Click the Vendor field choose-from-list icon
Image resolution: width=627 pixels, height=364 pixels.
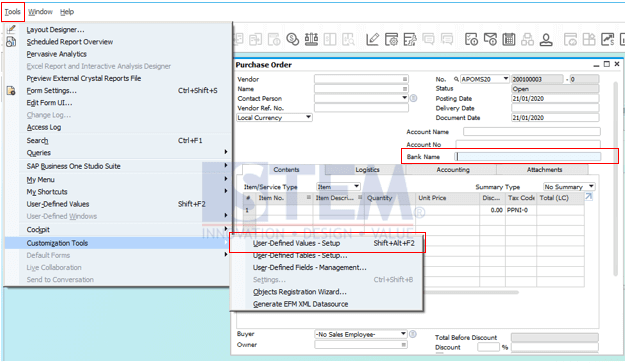[x=405, y=79]
